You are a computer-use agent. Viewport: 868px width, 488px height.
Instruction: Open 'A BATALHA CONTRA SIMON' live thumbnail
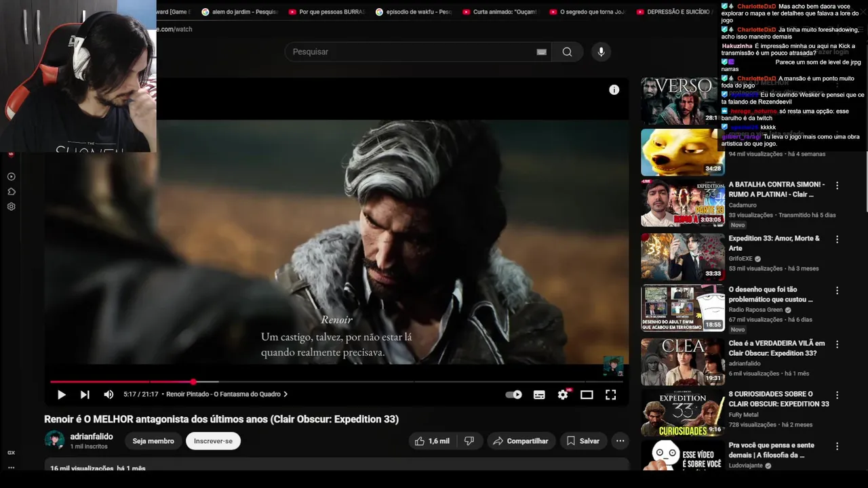click(x=683, y=203)
